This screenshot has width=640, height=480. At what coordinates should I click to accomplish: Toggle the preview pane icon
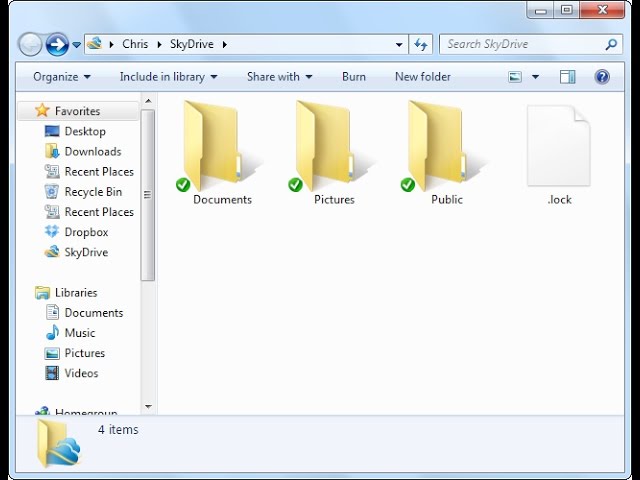point(567,77)
